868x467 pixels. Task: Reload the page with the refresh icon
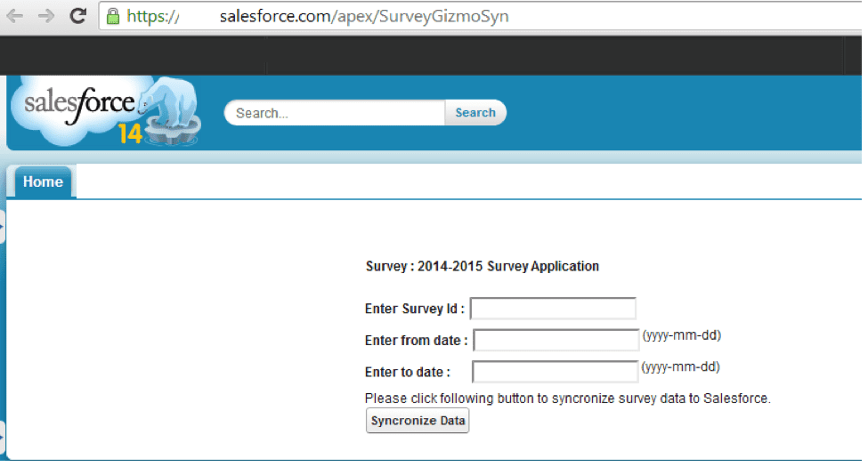pyautogui.click(x=78, y=15)
